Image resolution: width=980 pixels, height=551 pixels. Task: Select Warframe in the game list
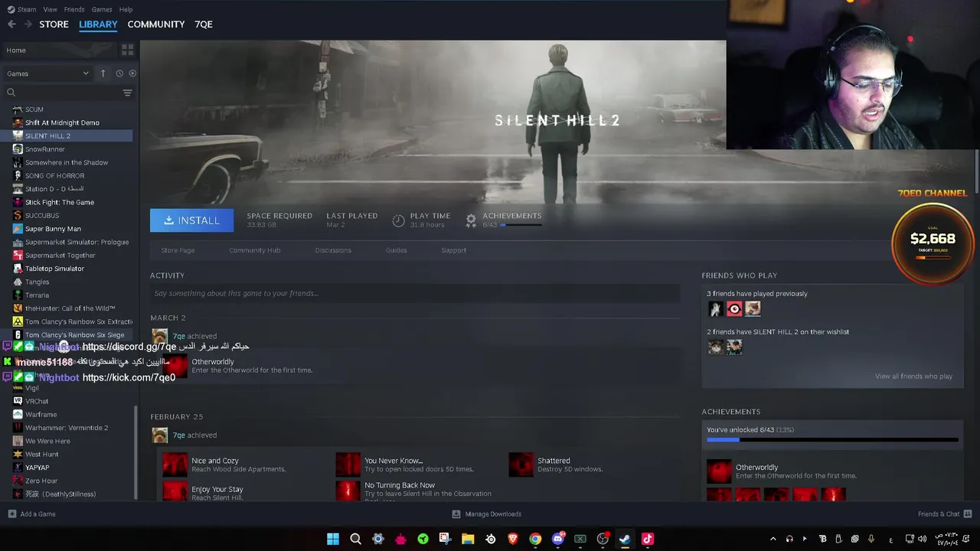point(41,415)
